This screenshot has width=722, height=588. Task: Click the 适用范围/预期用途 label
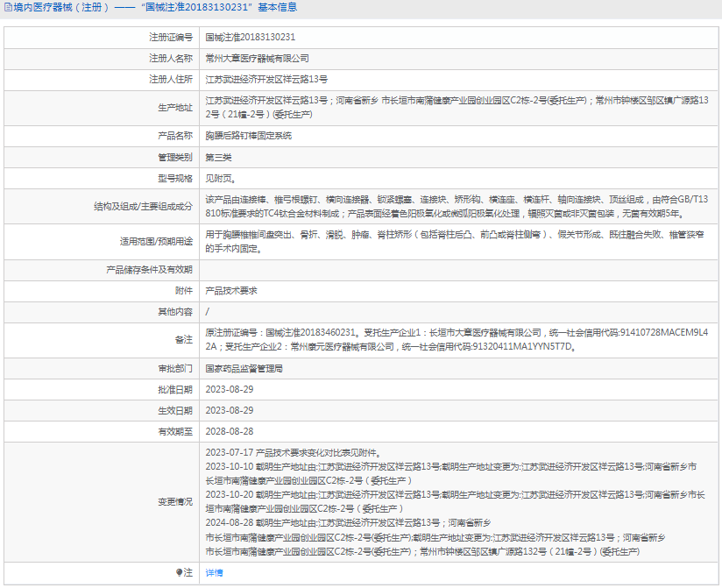157,241
